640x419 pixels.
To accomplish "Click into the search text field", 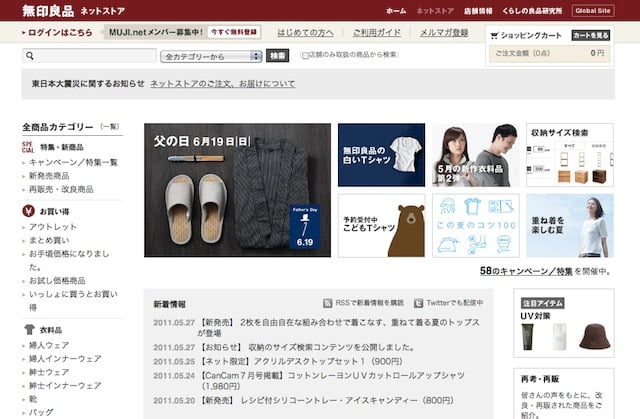I will pos(89,56).
